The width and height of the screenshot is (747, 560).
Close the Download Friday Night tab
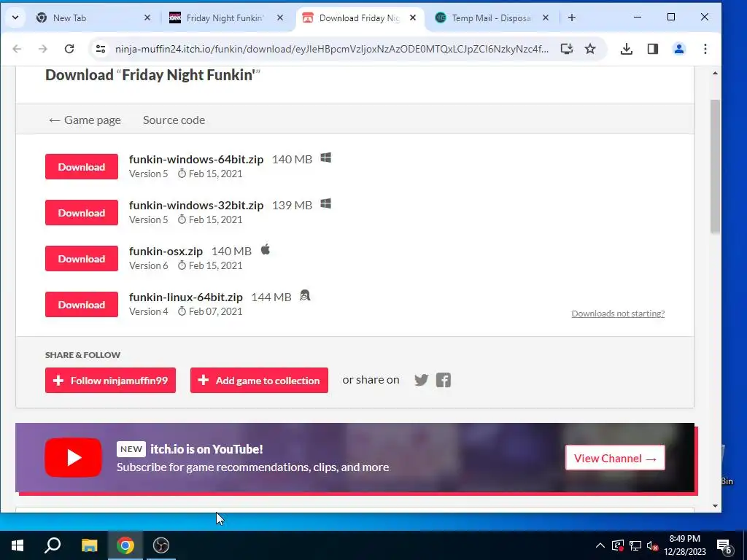tap(413, 17)
